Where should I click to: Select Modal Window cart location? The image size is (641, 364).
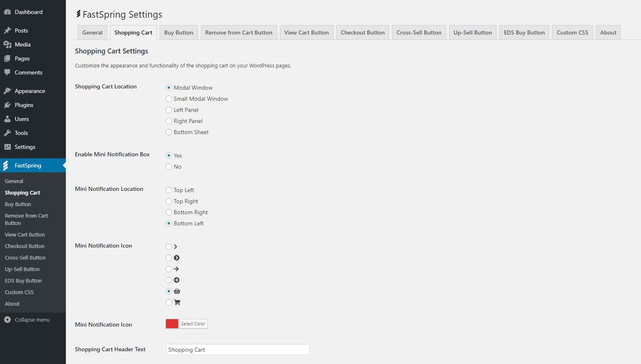point(169,88)
